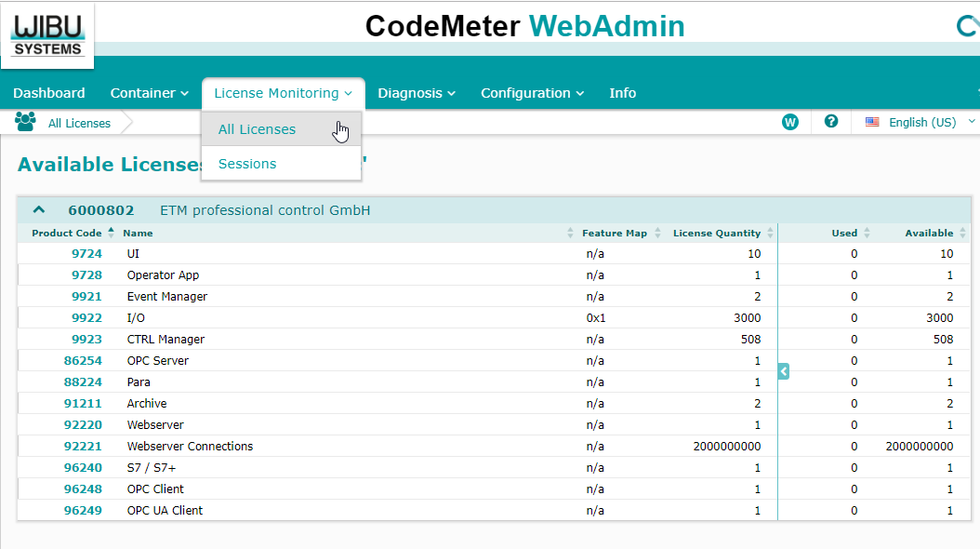This screenshot has height=549, width=980.
Task: Click the round W icon
Action: 790,122
